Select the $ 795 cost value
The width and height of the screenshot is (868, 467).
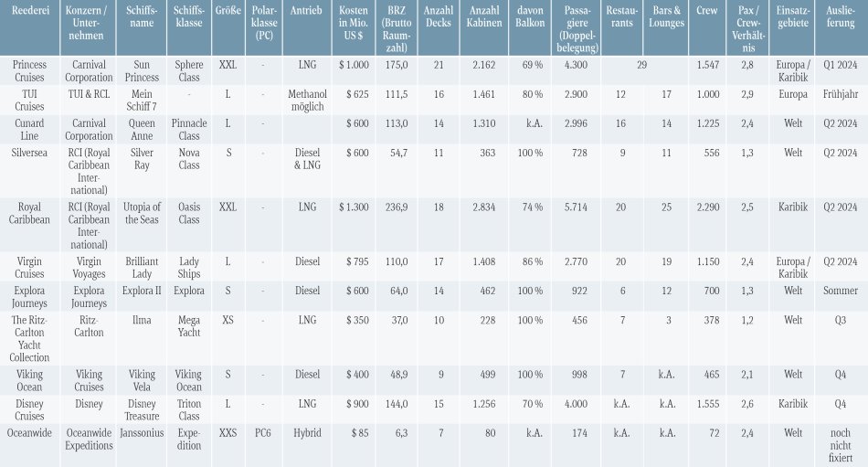[357, 261]
